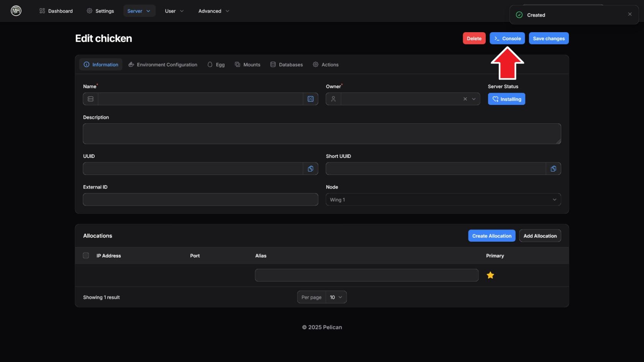
Task: Copy the UUID to clipboard
Action: [310, 169]
